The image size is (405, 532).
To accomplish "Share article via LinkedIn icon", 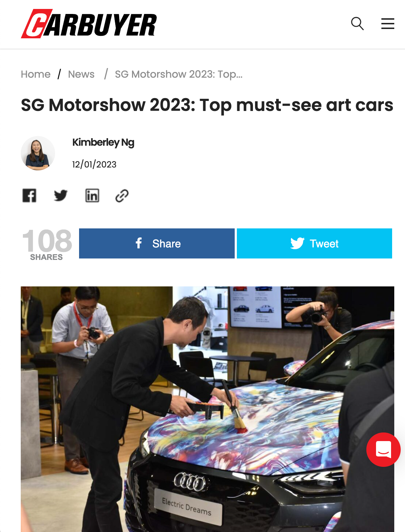I will pos(92,195).
